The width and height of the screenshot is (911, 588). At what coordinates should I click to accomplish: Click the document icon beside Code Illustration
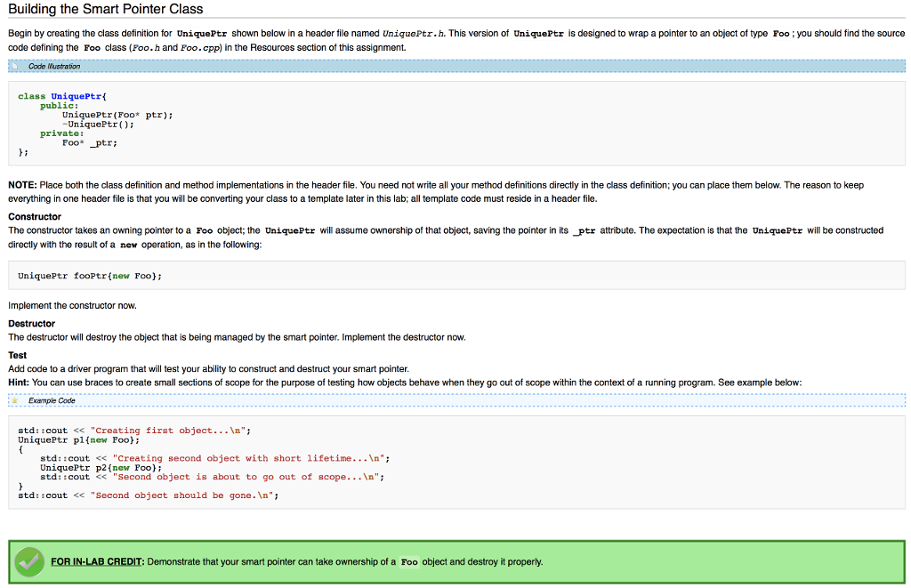[15, 66]
